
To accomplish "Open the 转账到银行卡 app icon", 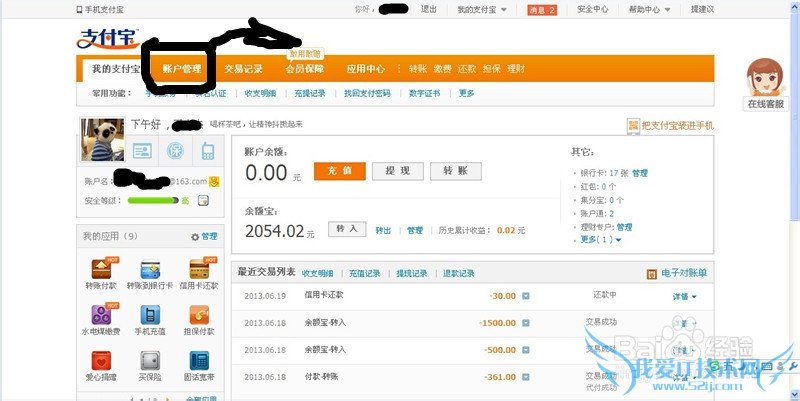I will pyautogui.click(x=150, y=269).
